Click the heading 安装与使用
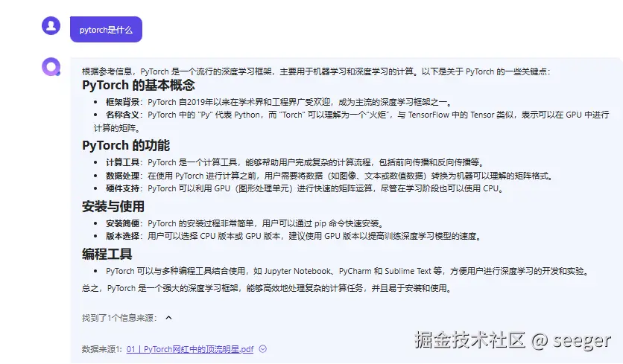This screenshot has width=623, height=364. coord(113,206)
